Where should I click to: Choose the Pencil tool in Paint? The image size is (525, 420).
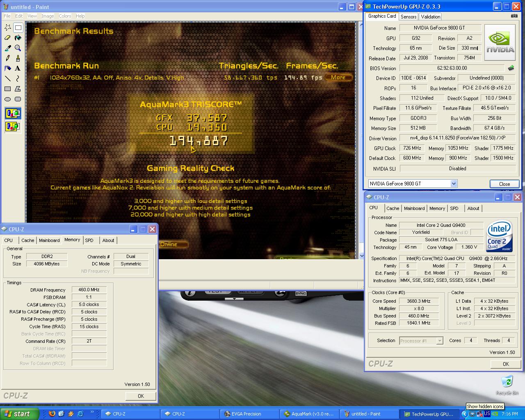tap(8, 58)
